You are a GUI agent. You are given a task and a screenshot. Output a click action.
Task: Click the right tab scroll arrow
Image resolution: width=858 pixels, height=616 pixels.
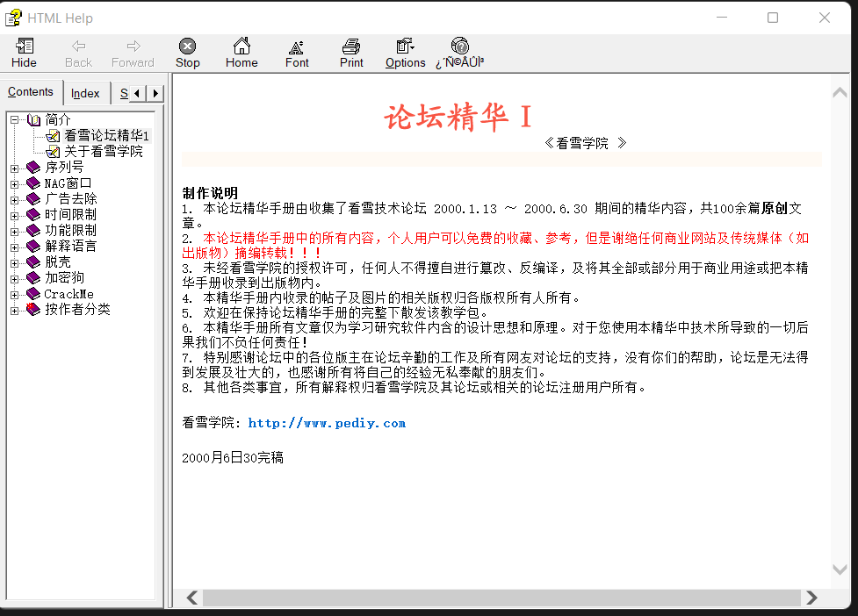click(155, 94)
